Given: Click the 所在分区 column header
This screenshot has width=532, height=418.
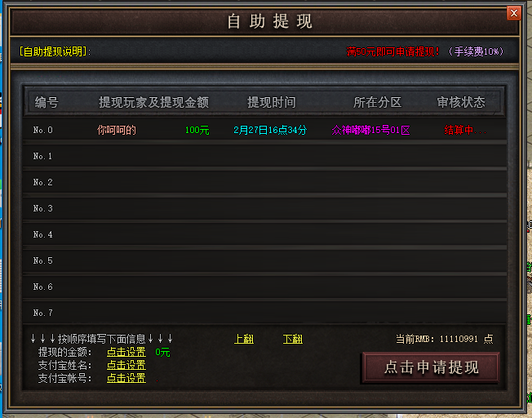Looking at the screenshot, I should tap(377, 102).
